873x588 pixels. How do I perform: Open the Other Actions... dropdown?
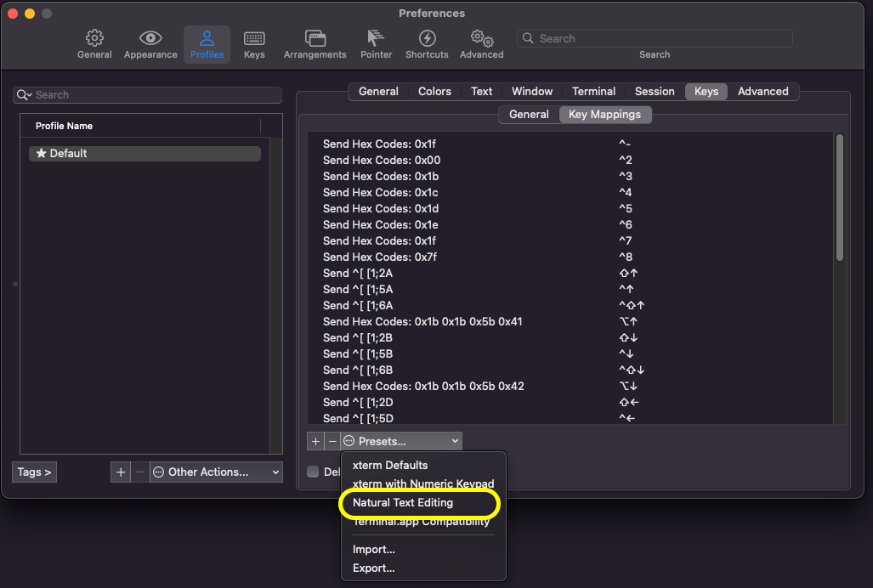216,472
